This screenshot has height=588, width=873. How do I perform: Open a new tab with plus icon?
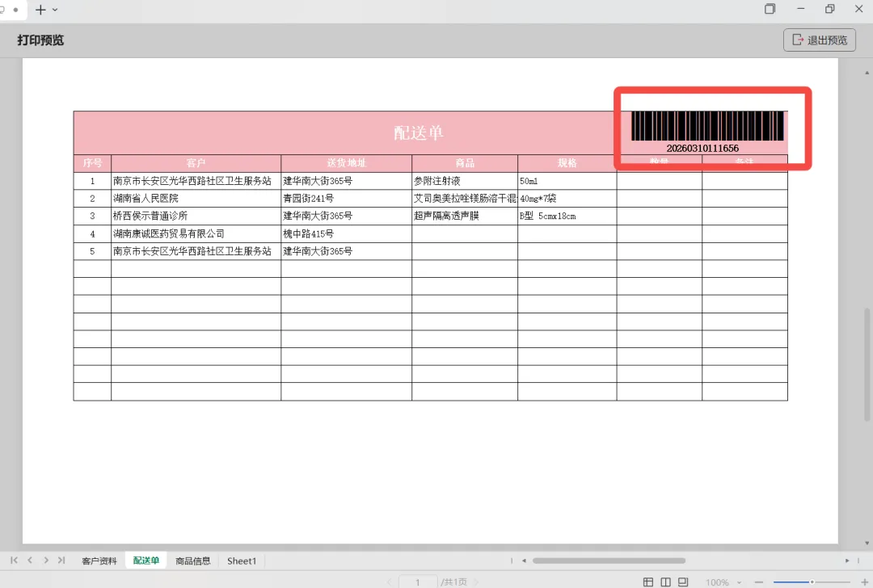40,10
